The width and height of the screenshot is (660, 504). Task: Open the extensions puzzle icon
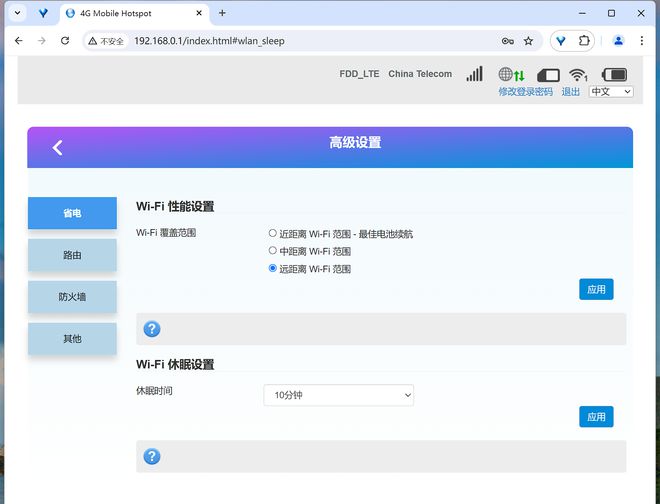(584, 41)
